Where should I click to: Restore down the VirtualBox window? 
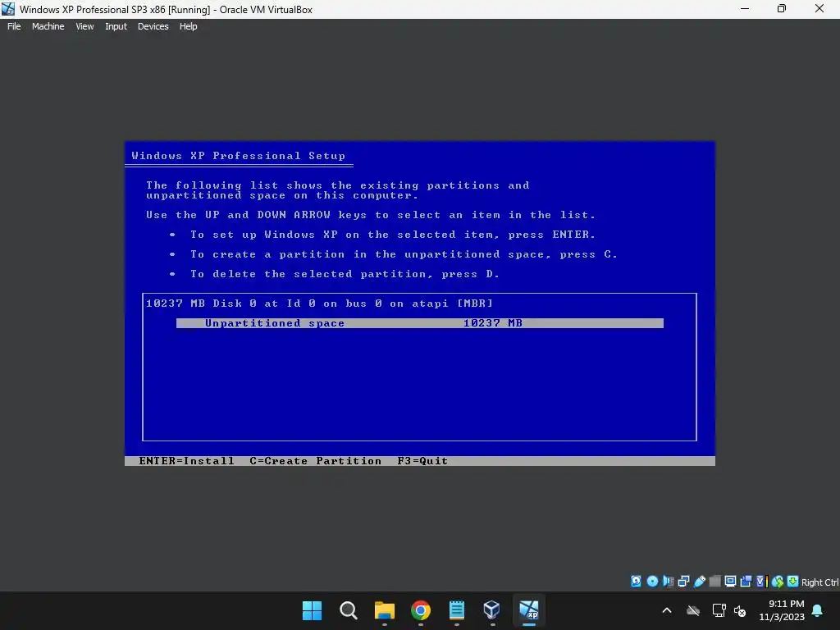[x=782, y=9]
